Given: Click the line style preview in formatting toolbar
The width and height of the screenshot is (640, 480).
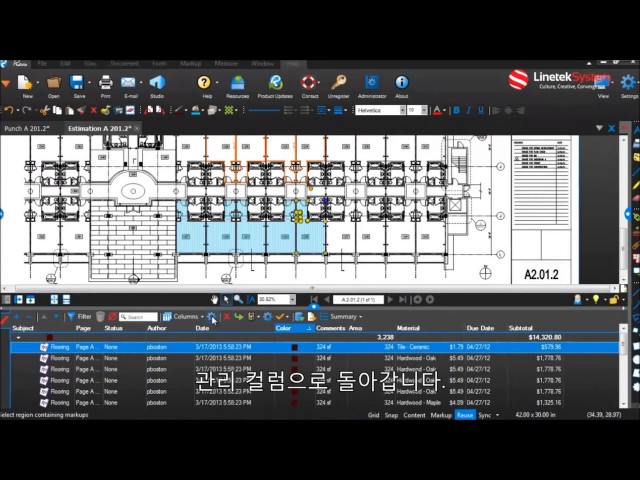Looking at the screenshot, I should point(264,110).
